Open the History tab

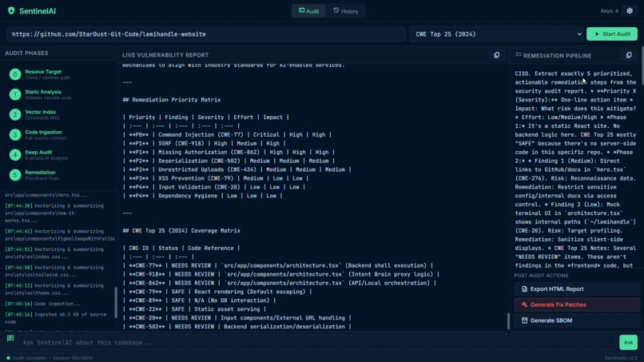(x=345, y=11)
